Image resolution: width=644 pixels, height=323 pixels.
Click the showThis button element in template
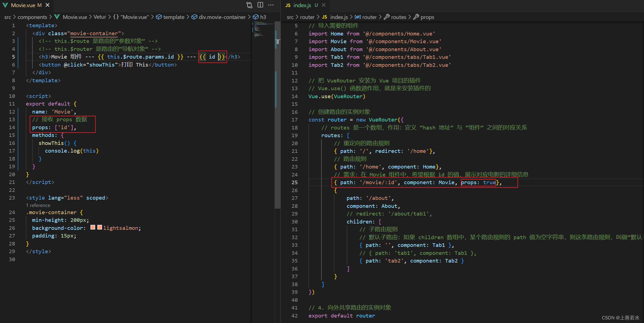point(104,64)
